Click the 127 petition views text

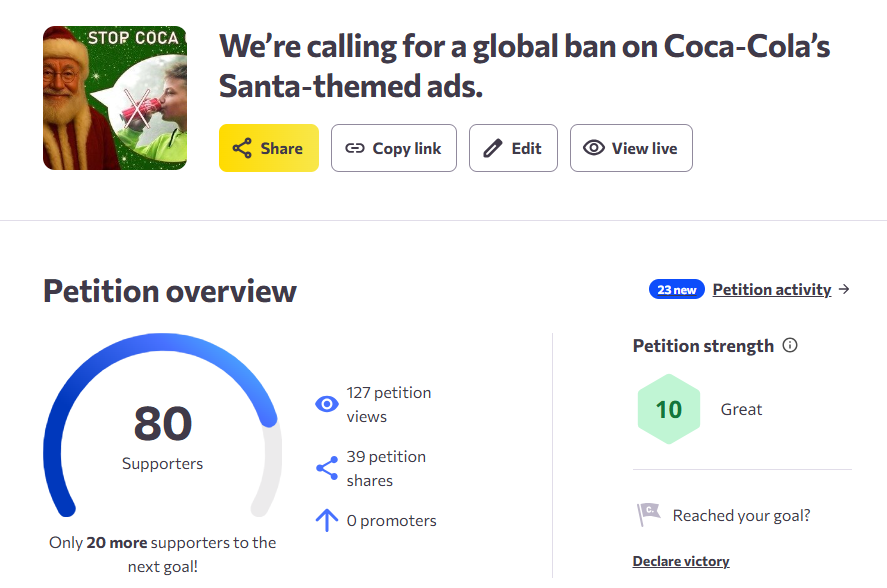pos(388,404)
